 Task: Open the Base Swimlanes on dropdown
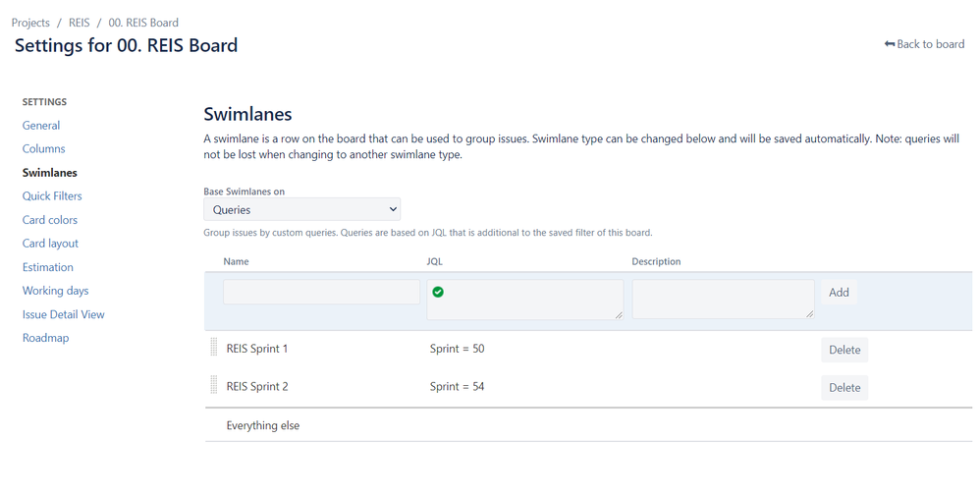pos(301,209)
